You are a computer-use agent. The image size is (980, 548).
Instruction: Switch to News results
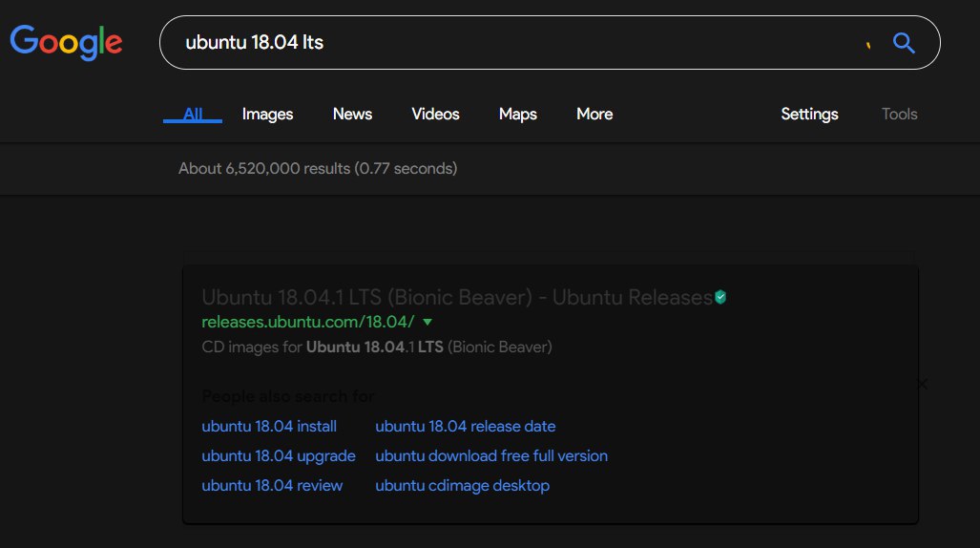point(352,114)
